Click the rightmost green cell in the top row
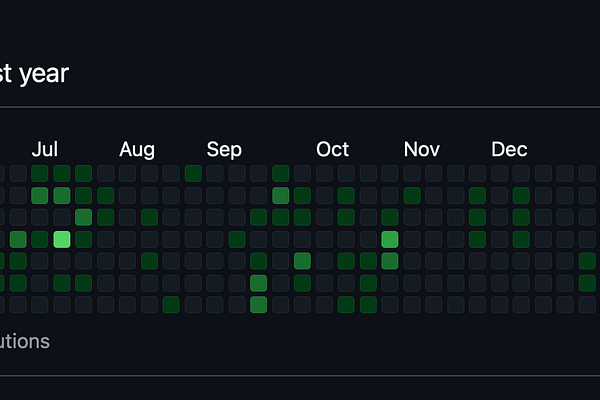 (x=280, y=173)
